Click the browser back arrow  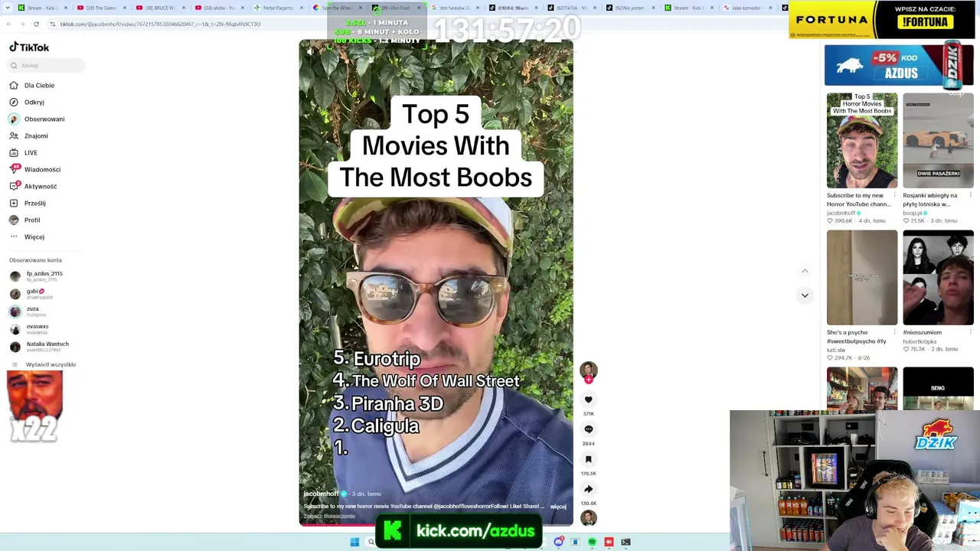tap(8, 24)
